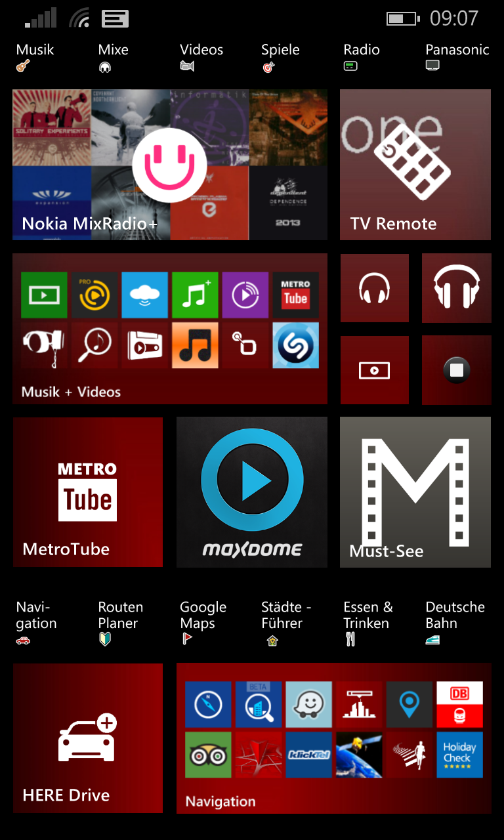Tap the Shazam icon in Musik + Videos

click(x=295, y=345)
